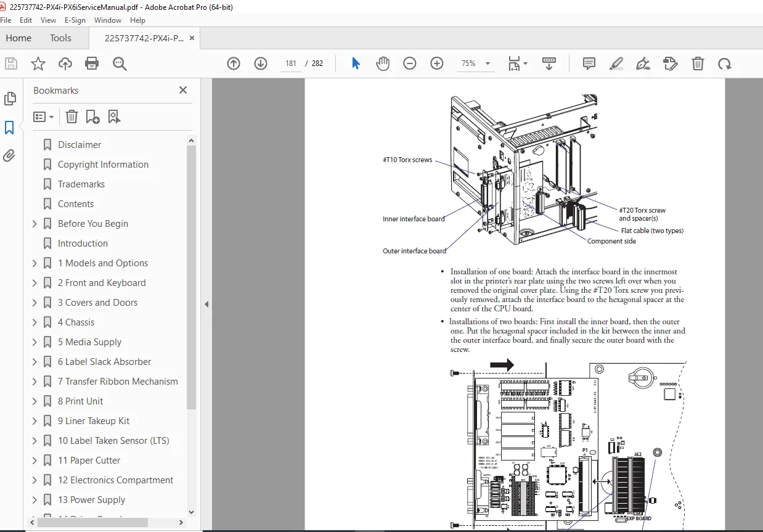Viewport: 763px width, 532px height.
Task: Open the File menu
Action: 6,20
